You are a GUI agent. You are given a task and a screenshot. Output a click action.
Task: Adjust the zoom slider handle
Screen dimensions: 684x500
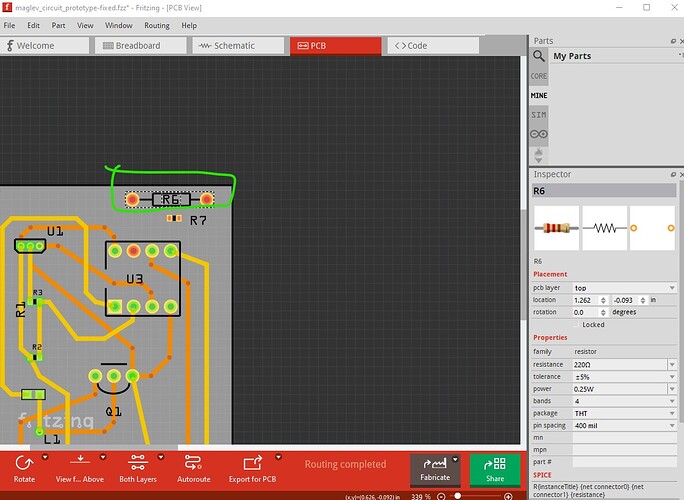(x=458, y=496)
